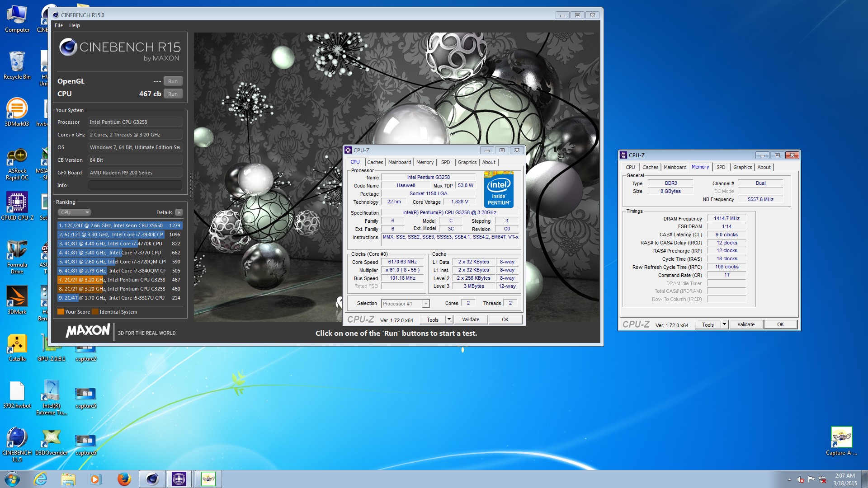Launch Intel(R) Extreme Tuning shortcut
This screenshot has height=488, width=868.
coord(52,398)
